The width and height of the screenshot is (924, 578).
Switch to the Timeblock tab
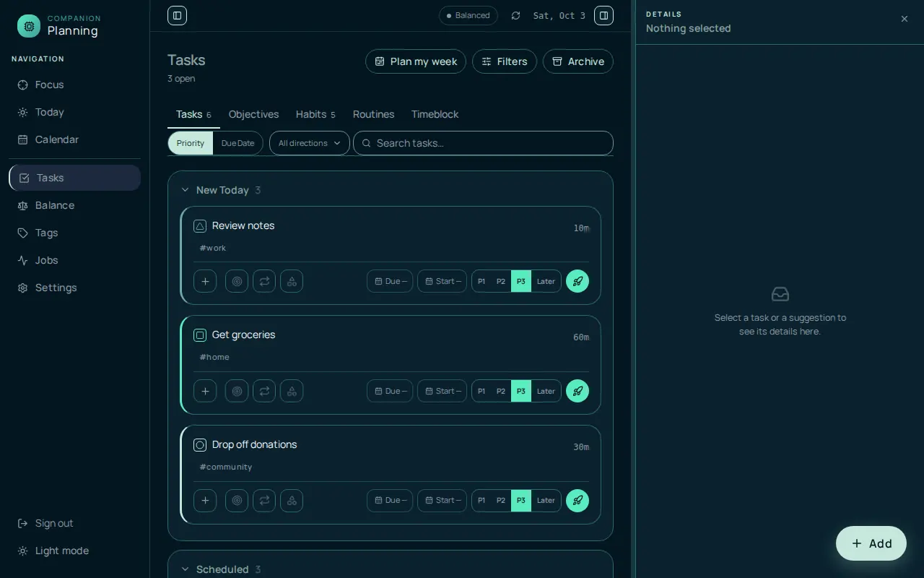(435, 114)
